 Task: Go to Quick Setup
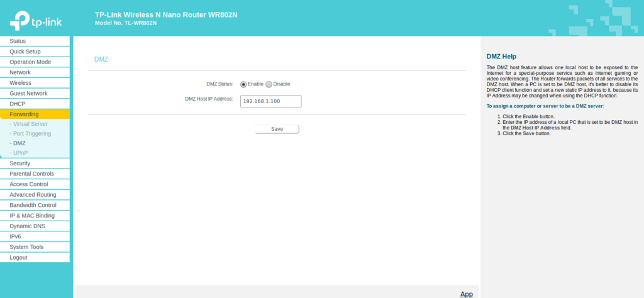(x=25, y=52)
